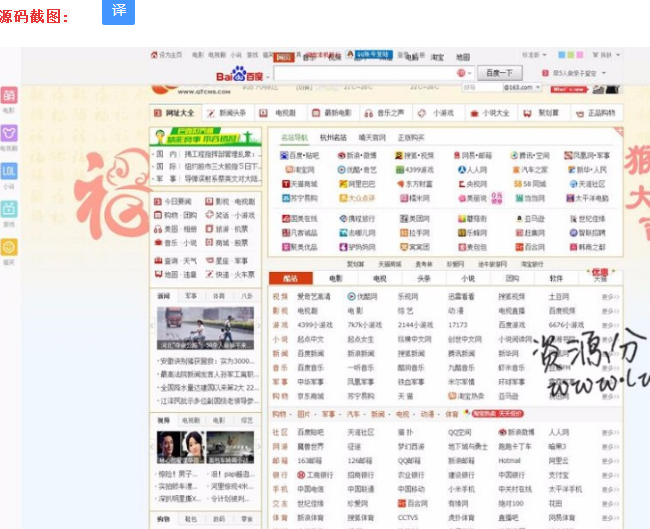Click the blue 译 translate button
The height and width of the screenshot is (529, 650).
[x=118, y=11]
